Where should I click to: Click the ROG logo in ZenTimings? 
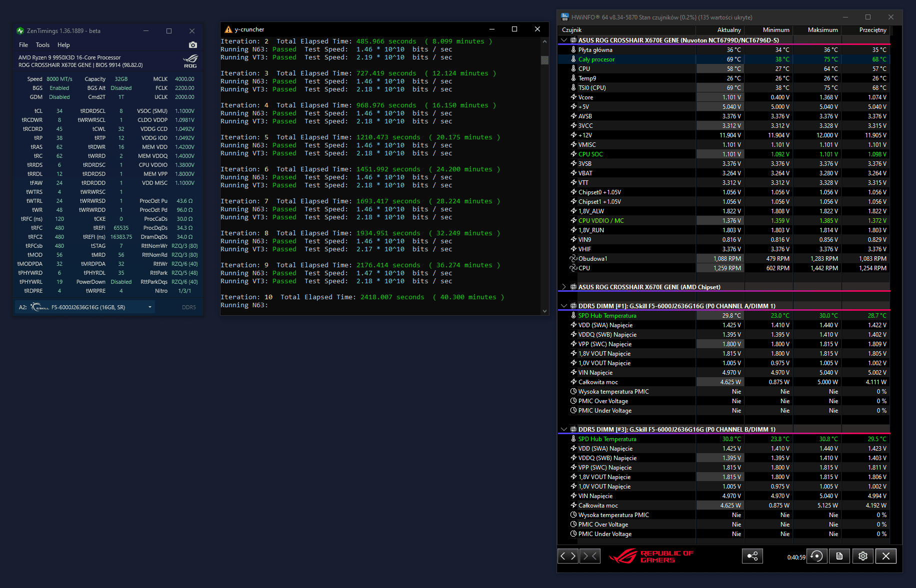[x=190, y=61]
